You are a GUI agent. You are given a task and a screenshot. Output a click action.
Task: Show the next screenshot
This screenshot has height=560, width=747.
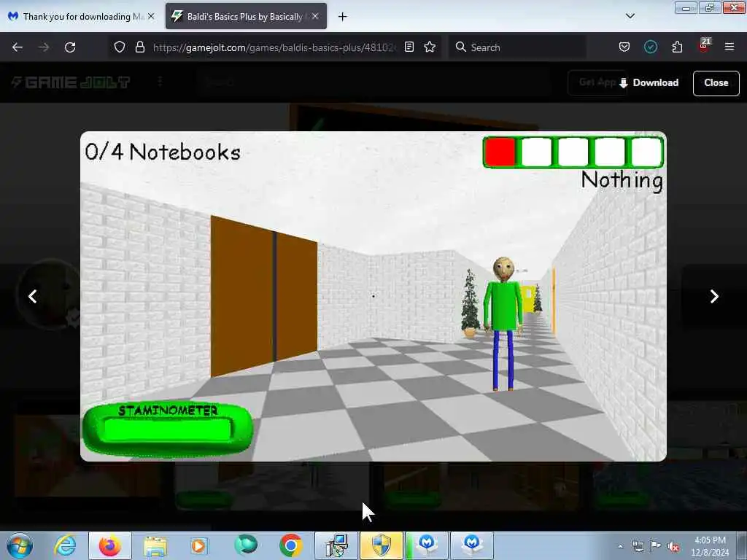(x=714, y=296)
